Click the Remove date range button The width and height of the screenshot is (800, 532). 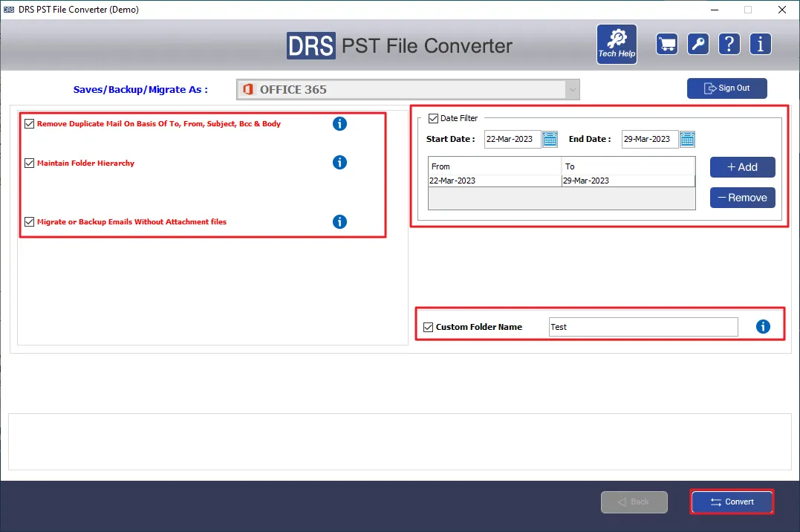point(742,198)
